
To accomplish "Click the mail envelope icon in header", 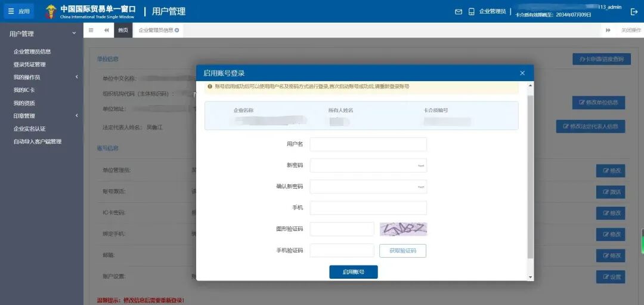I will tap(459, 11).
